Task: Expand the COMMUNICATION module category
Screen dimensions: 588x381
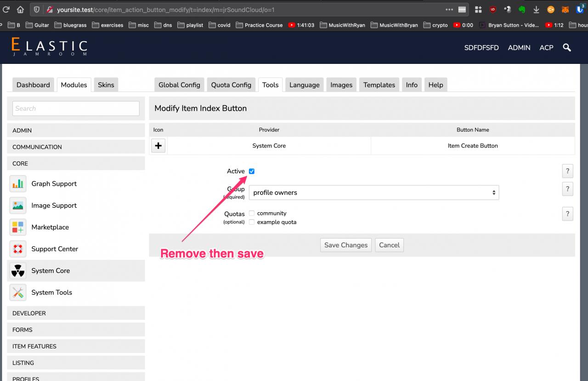Action: tap(76, 147)
